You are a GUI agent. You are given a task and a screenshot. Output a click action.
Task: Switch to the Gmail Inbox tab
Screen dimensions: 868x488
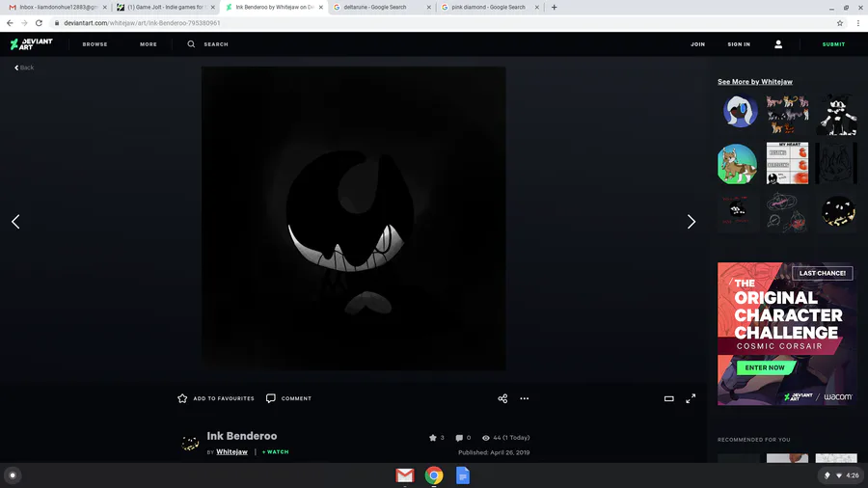coord(57,7)
